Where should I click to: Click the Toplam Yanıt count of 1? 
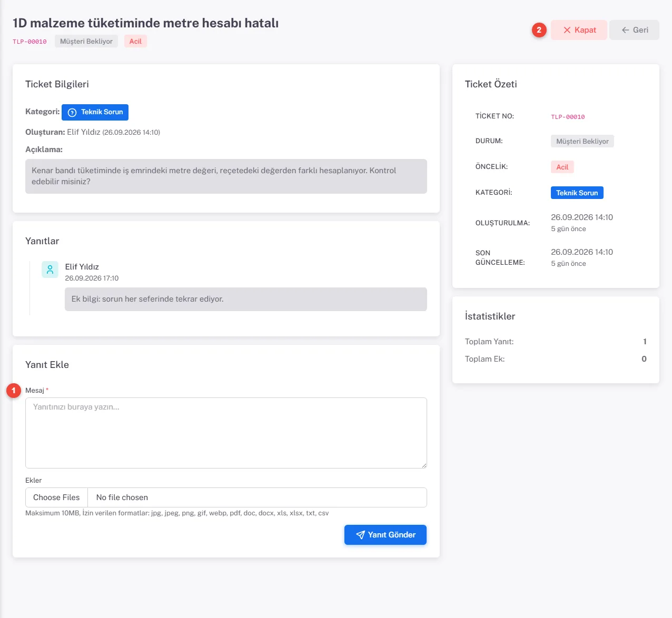(x=645, y=342)
